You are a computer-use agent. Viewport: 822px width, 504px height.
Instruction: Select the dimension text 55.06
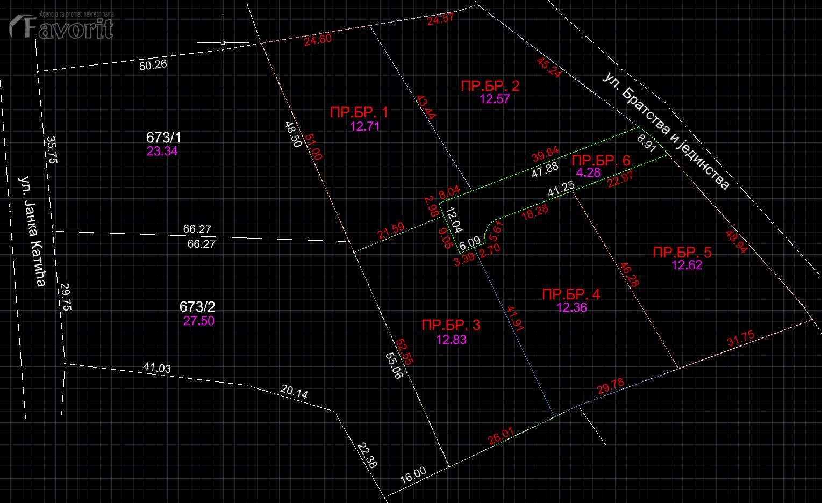click(x=394, y=365)
